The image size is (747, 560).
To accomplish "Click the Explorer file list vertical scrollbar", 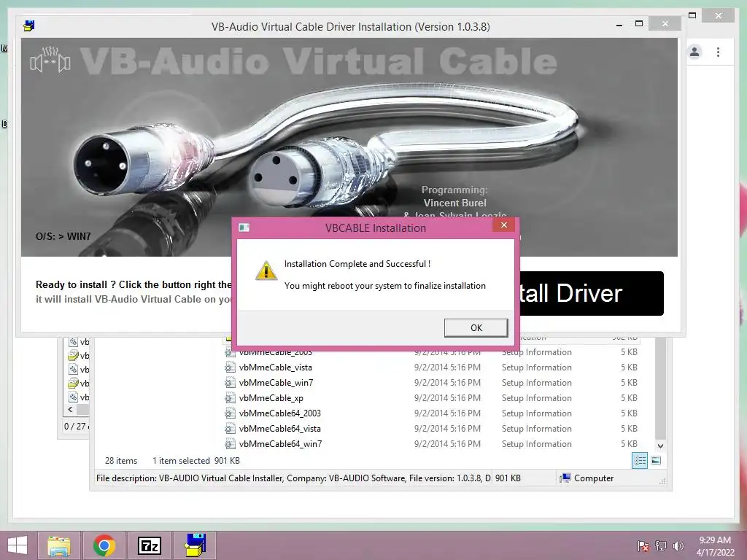I will point(660,388).
